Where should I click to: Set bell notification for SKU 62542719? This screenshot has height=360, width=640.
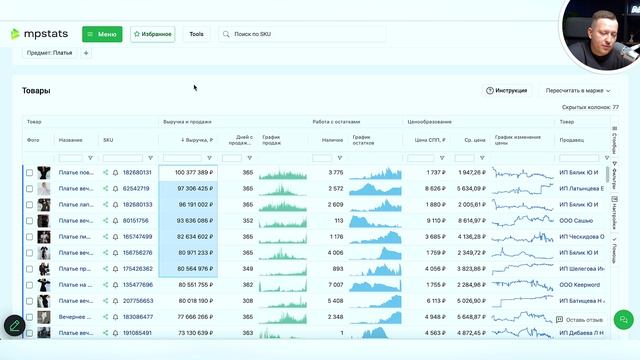click(116, 189)
